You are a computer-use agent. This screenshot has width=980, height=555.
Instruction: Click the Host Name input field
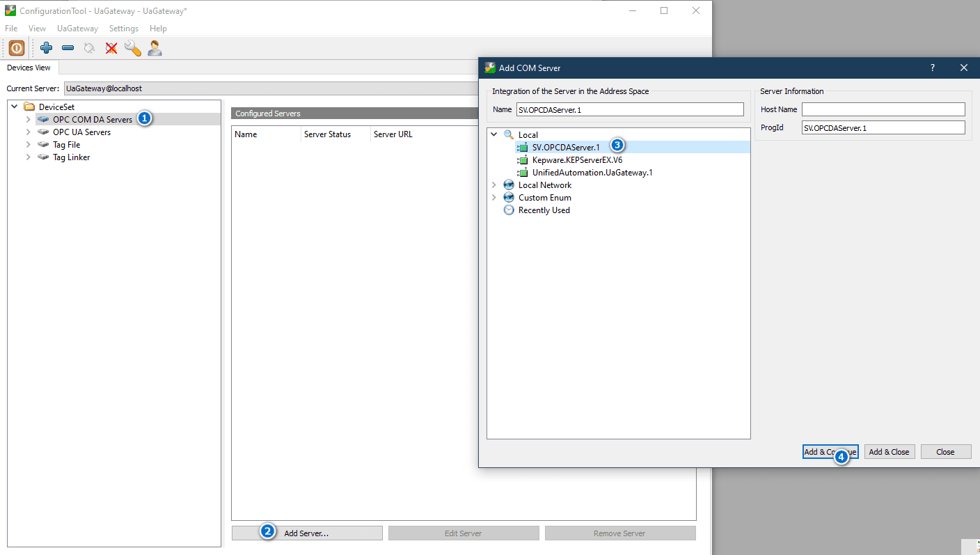coord(883,109)
